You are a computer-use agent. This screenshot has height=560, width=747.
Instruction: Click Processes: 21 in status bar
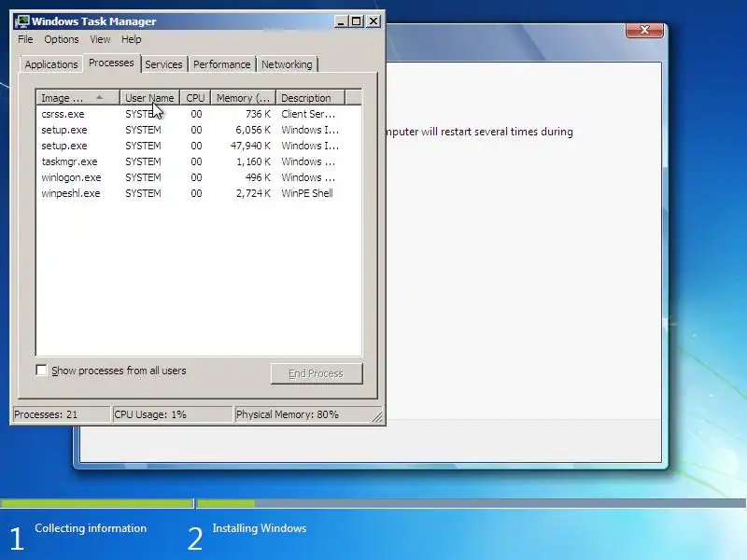61,414
